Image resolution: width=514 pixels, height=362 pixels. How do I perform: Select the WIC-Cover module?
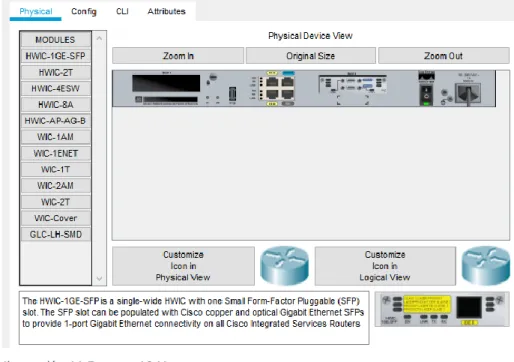[55, 218]
